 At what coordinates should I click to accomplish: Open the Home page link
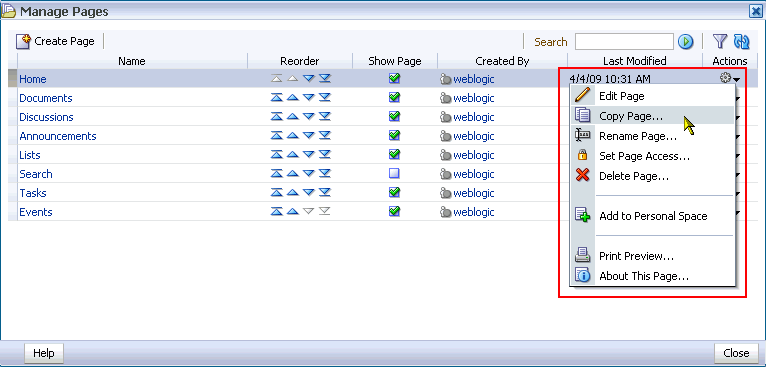point(33,79)
